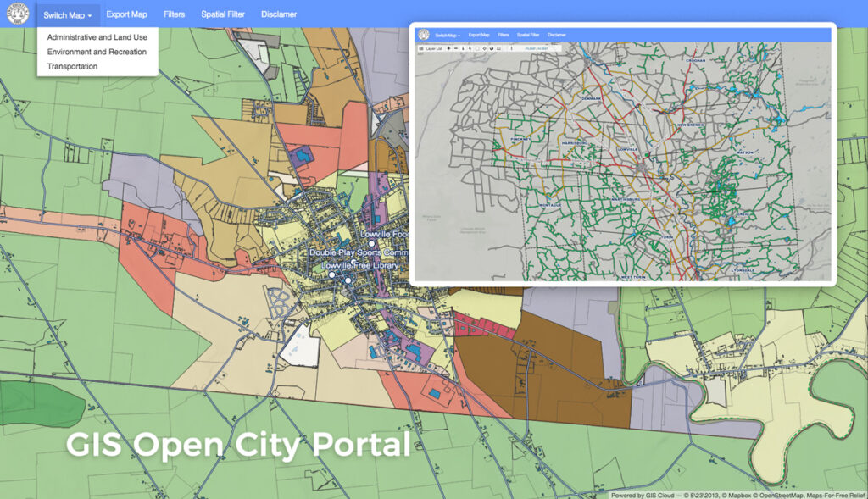Choose Environment and Recreation map

click(97, 52)
